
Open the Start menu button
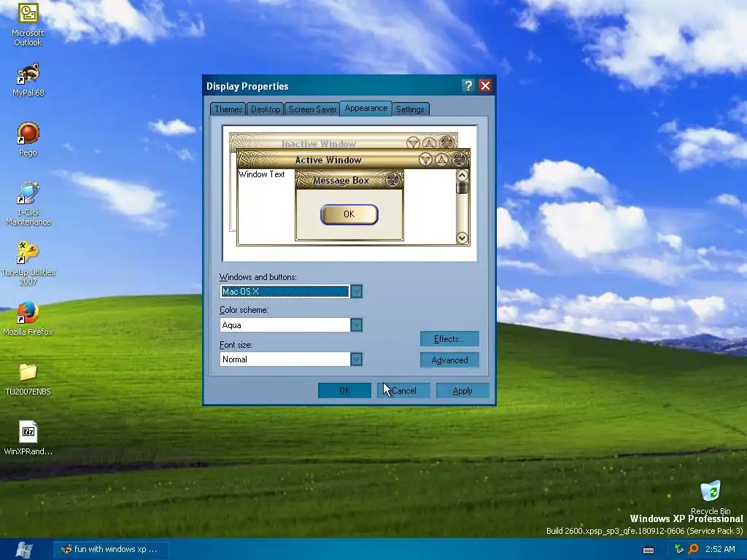coord(24,550)
